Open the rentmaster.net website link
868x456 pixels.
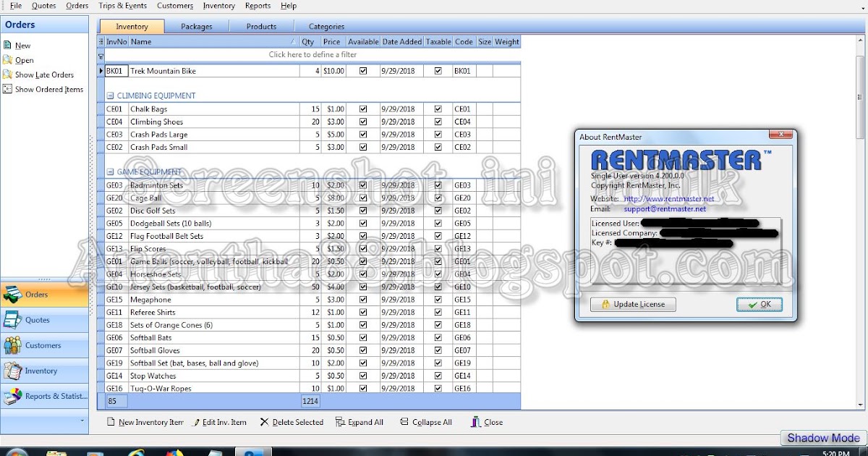(x=669, y=199)
